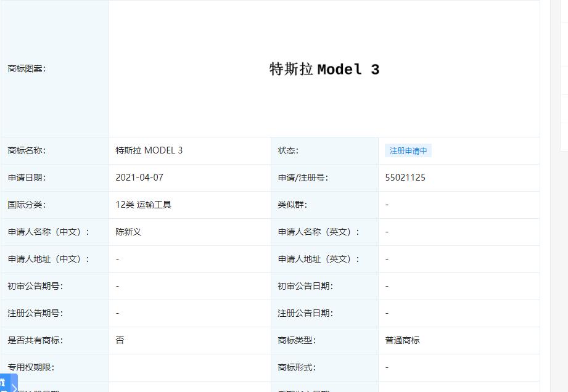Click the 初审公告期号 field label
Screen dimensions: 568x392
[x=35, y=286]
